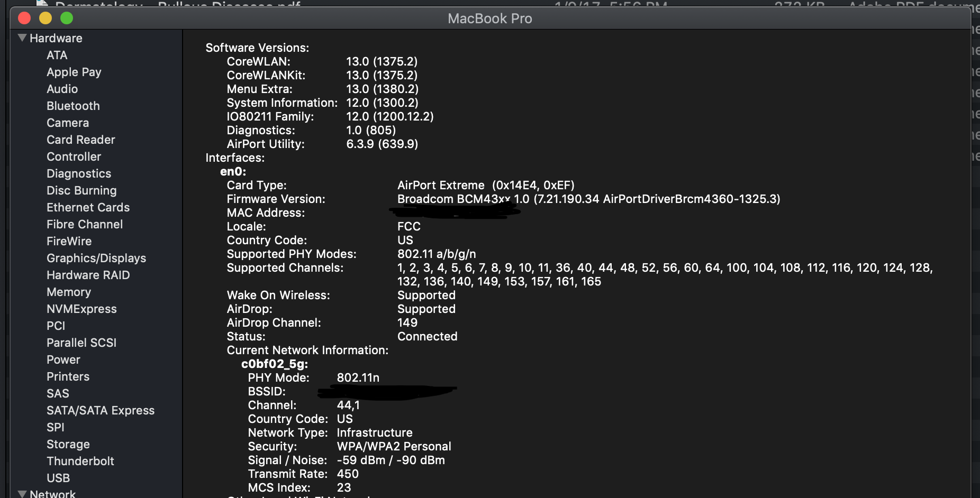980x498 pixels.
Task: Click the Menu Extra version 13.0 (1380.2)
Action: (x=383, y=89)
